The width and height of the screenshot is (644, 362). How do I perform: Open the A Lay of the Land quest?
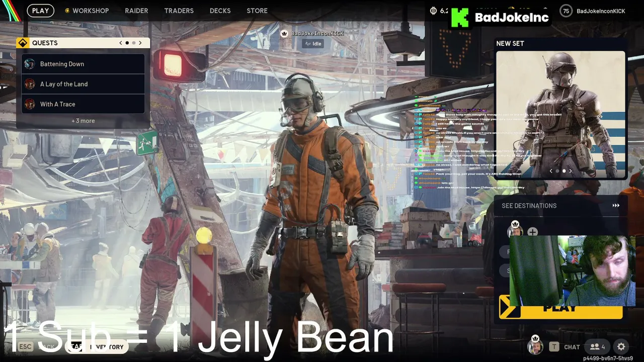click(84, 84)
